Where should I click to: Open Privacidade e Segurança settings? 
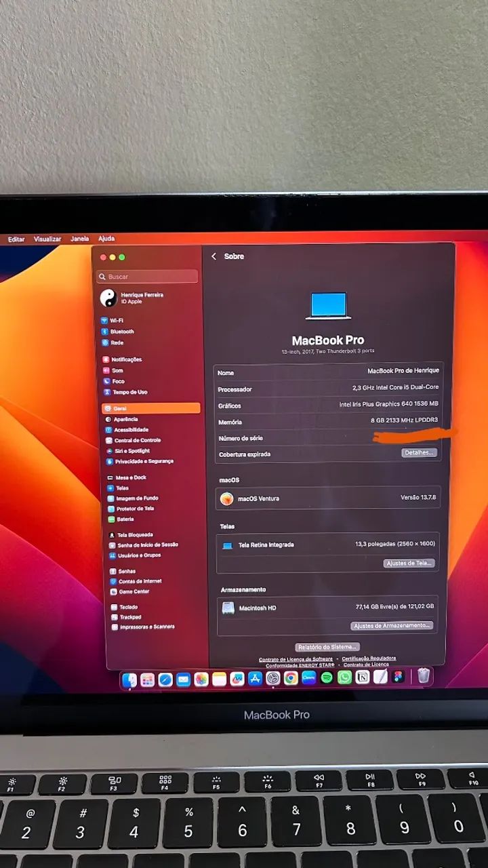pyautogui.click(x=140, y=461)
